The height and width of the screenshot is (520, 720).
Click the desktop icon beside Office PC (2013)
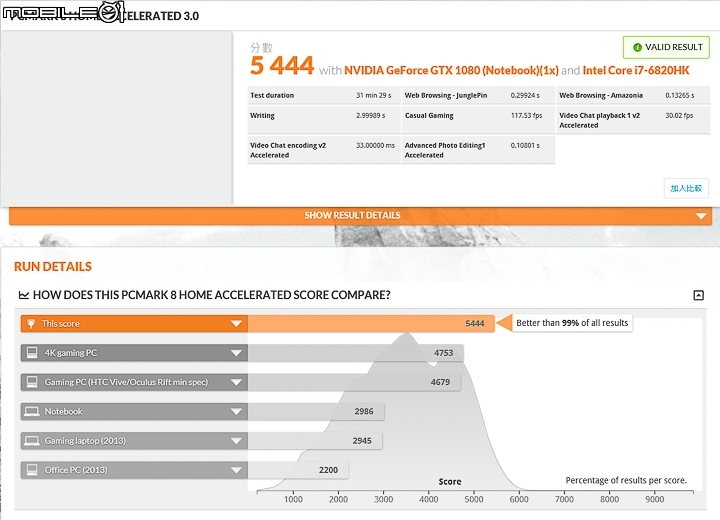tap(32, 470)
